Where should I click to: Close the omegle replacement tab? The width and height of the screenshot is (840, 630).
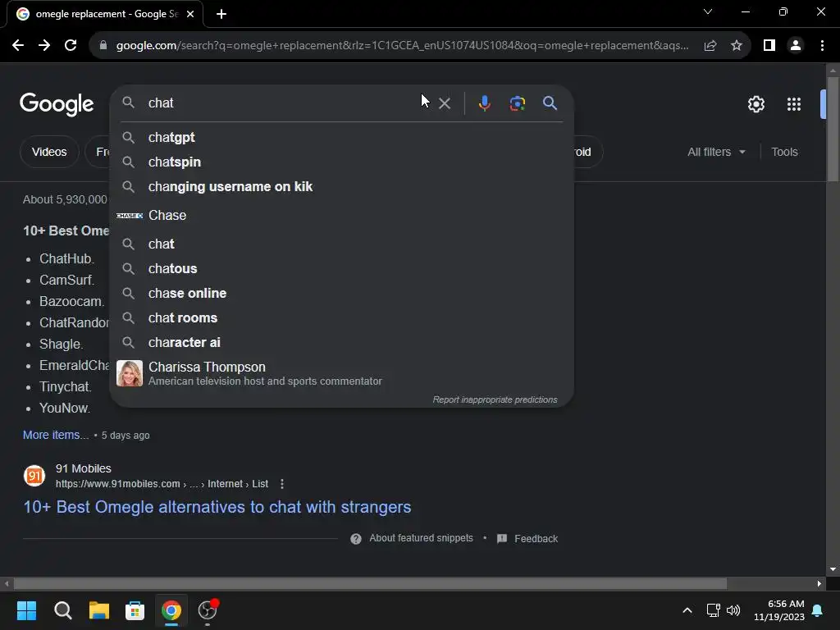[x=190, y=14]
